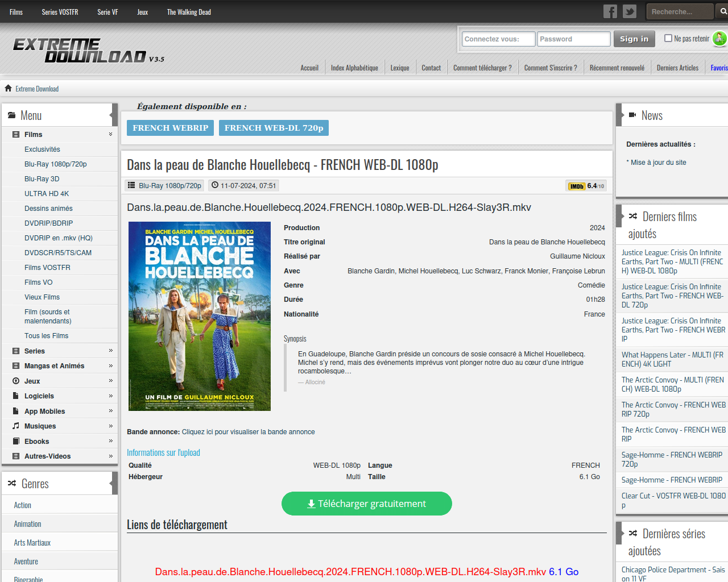Open Sage-Homme FRENCH WEBRIP 720p

point(672,459)
